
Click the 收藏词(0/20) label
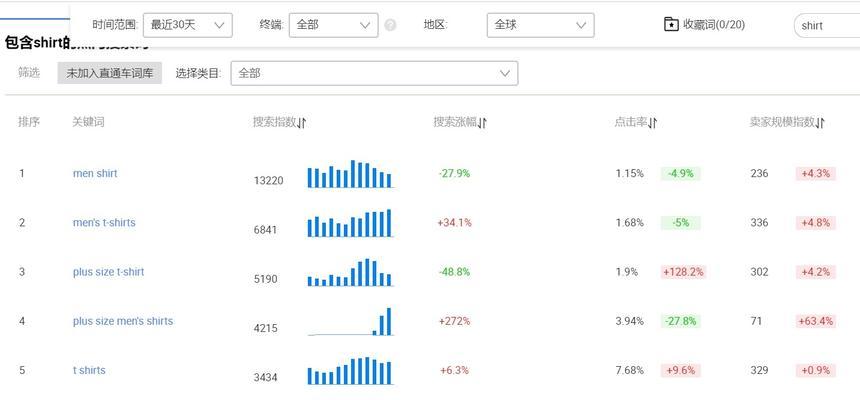coord(714,25)
